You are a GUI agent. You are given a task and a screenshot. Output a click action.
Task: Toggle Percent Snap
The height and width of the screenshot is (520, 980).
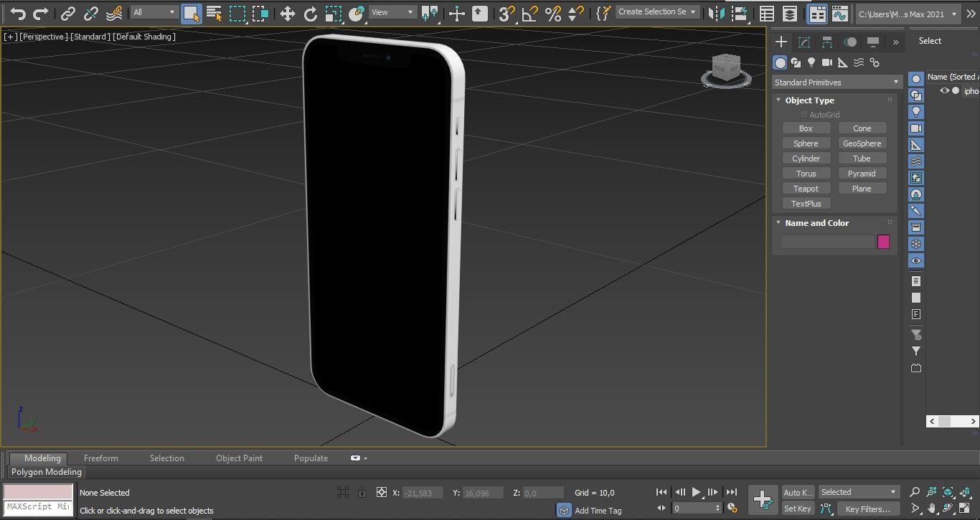pyautogui.click(x=552, y=13)
